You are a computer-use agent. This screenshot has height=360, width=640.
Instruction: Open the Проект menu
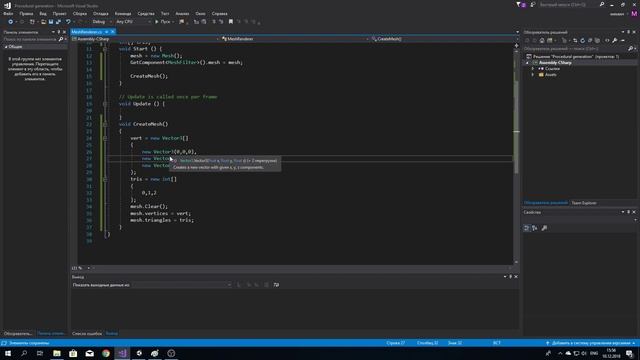59,13
